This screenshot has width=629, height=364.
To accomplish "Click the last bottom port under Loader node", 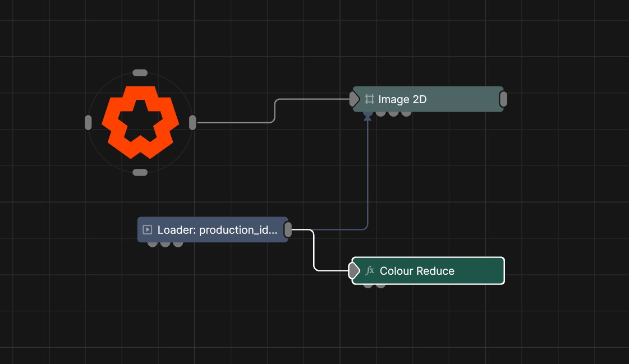I will [178, 243].
